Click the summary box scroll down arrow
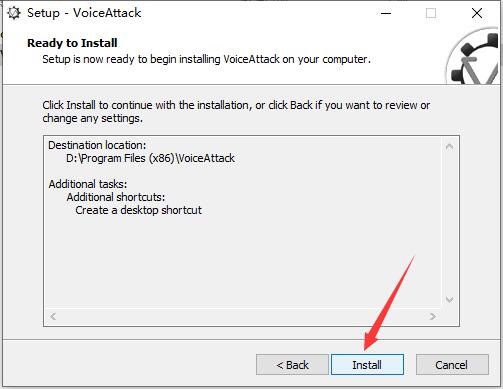The height and width of the screenshot is (389, 503). (x=449, y=300)
